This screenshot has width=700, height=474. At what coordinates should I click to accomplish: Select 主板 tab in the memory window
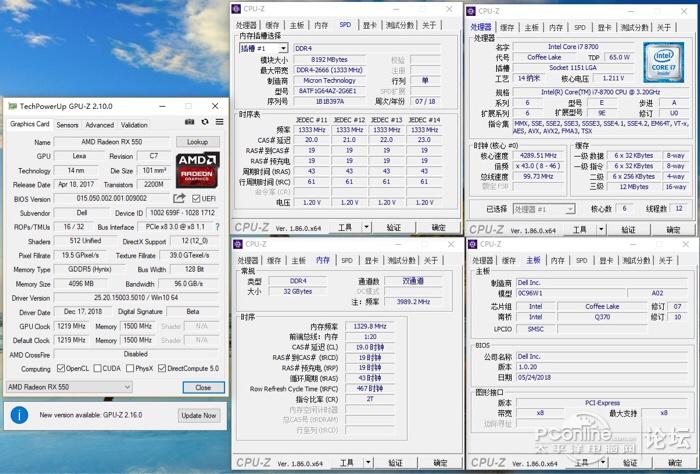click(x=298, y=260)
